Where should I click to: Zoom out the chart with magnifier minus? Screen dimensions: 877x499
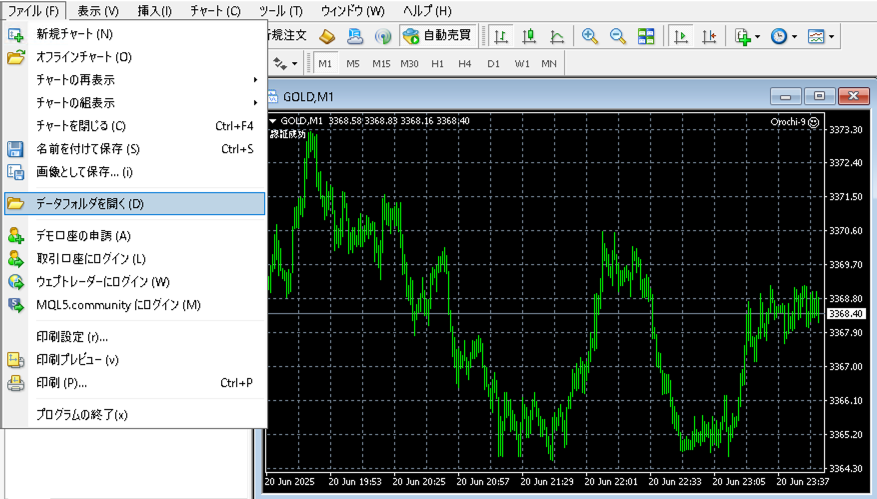click(617, 36)
